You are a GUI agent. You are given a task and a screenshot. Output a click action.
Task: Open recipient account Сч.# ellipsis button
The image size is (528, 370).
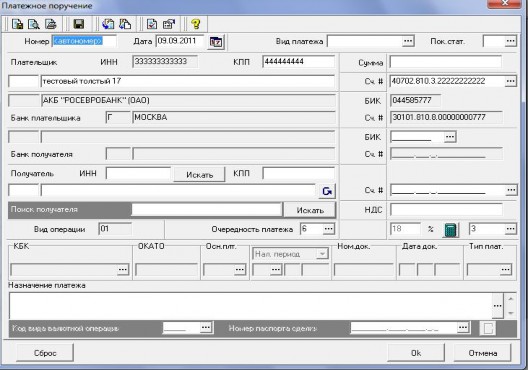[511, 190]
